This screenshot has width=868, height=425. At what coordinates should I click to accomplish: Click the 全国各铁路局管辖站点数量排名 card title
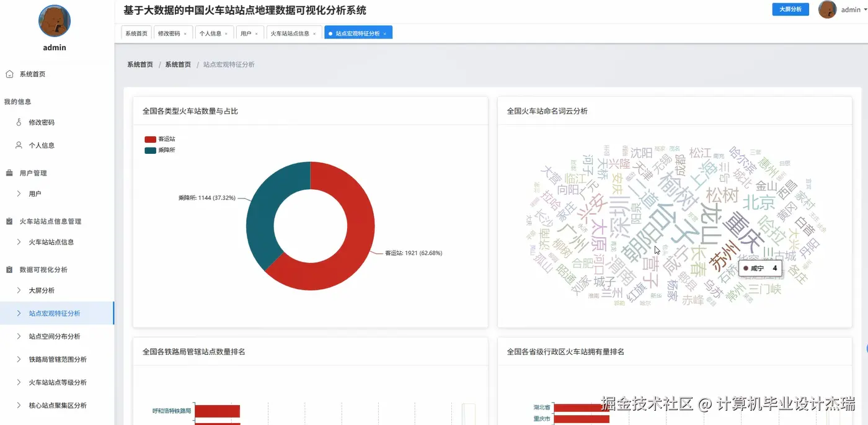[194, 352]
